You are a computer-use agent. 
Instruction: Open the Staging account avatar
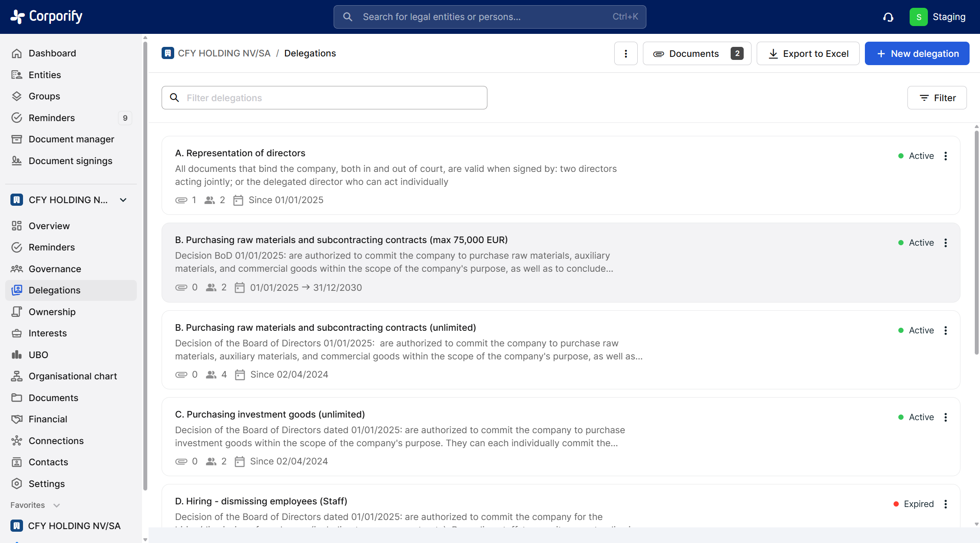click(x=918, y=17)
